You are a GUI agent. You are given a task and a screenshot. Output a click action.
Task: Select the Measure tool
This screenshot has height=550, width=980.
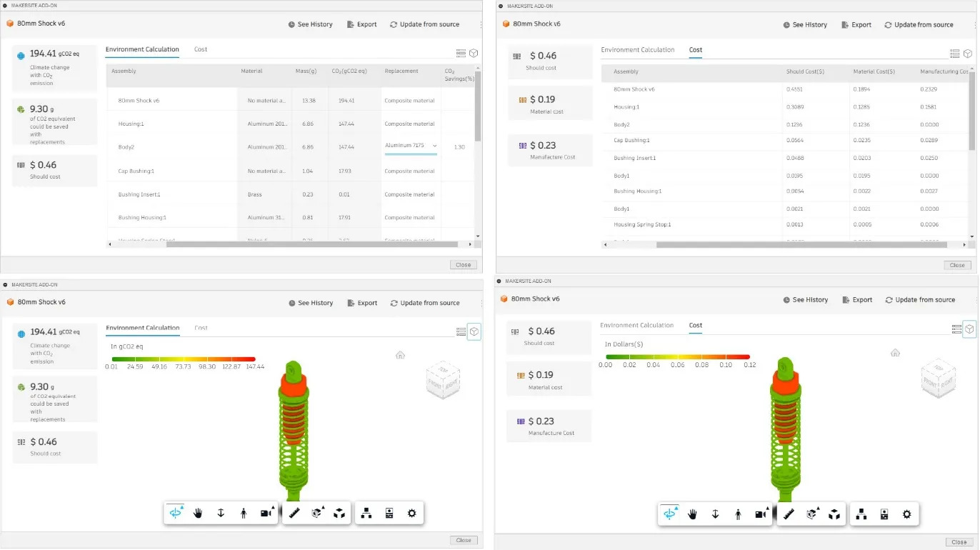(x=294, y=512)
